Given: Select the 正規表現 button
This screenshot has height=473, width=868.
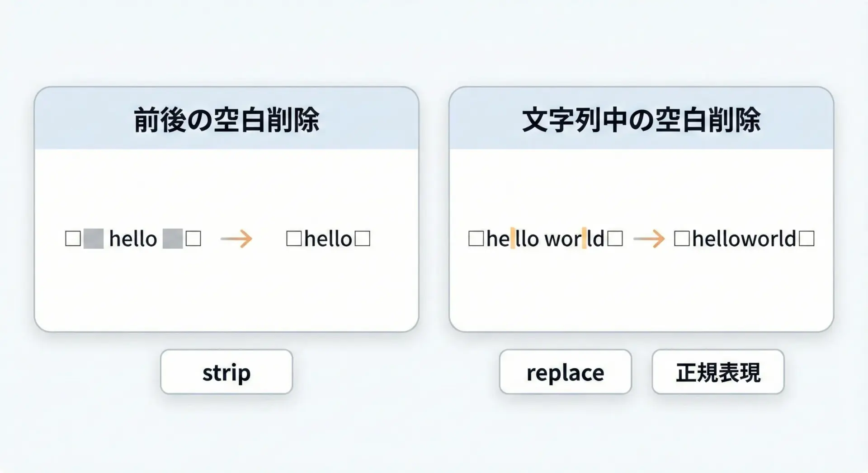Looking at the screenshot, I should [718, 372].
